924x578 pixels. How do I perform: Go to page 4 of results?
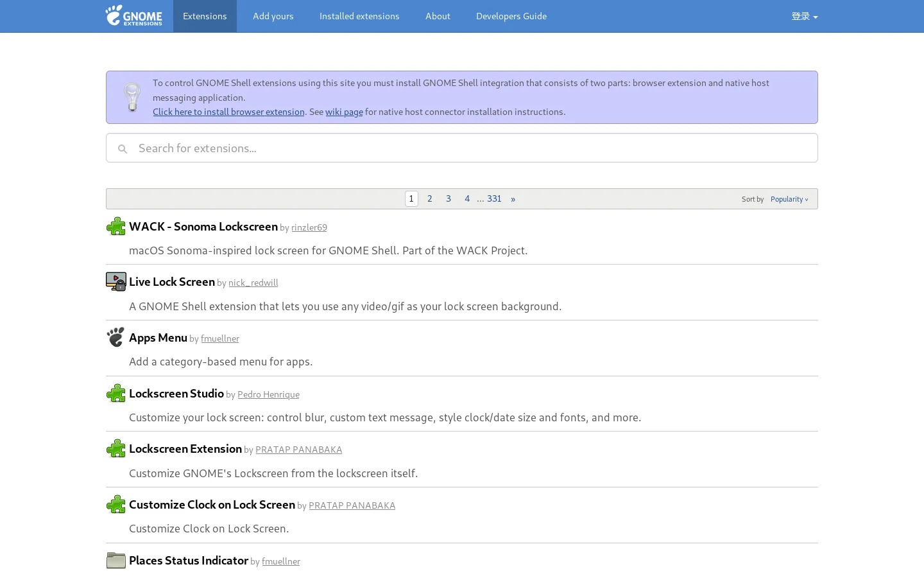(x=467, y=198)
